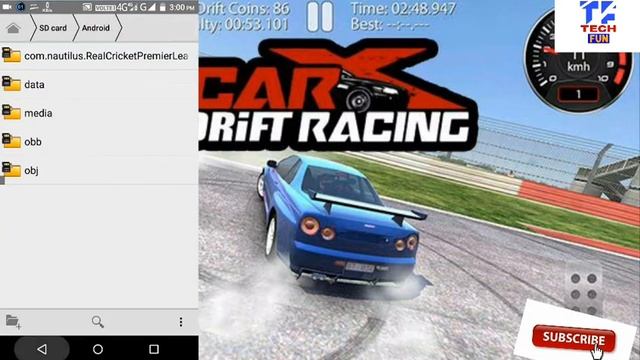The image size is (640, 360).
Task: Click the CarX Drift Racing logo
Action: 338,95
